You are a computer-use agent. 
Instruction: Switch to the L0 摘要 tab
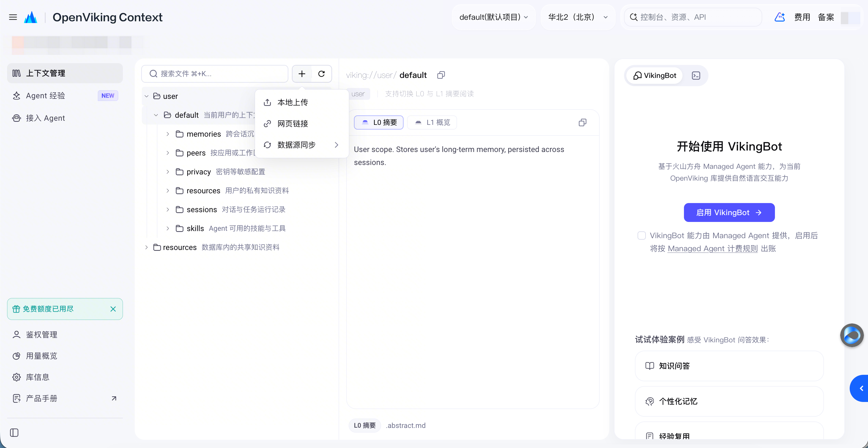pyautogui.click(x=379, y=122)
